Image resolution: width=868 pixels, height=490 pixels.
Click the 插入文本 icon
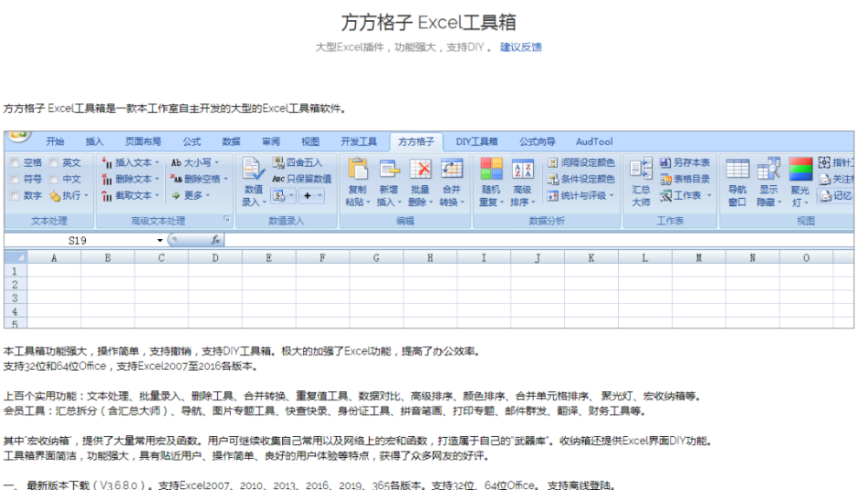[107, 162]
